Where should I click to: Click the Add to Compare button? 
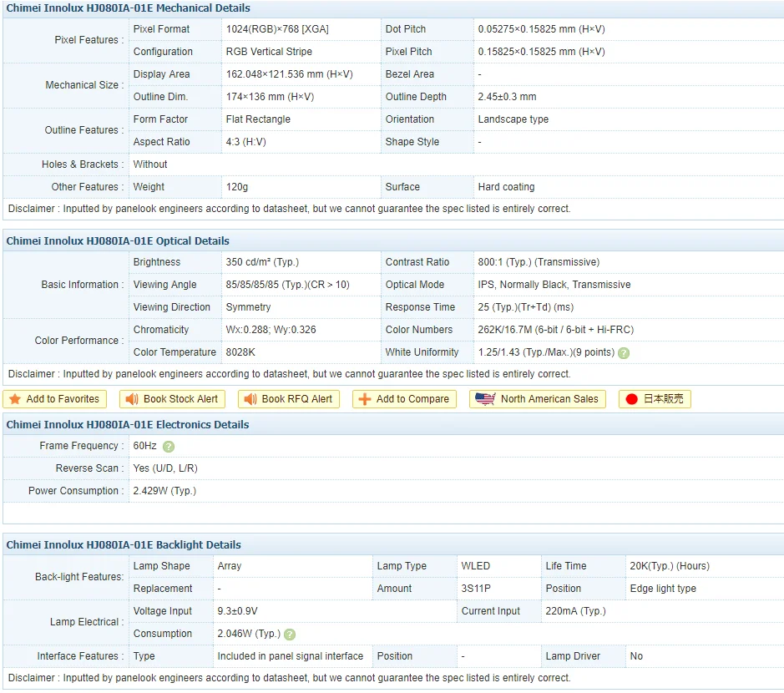(404, 399)
